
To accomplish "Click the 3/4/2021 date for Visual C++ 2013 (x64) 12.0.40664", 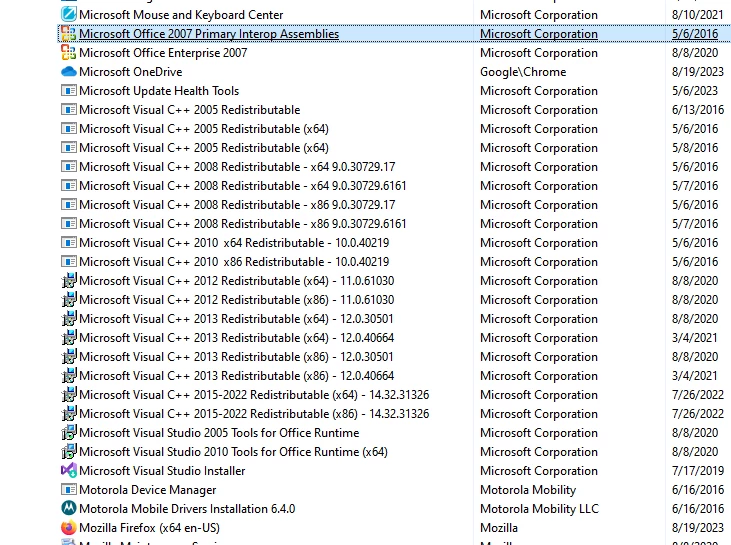I will click(x=695, y=338).
